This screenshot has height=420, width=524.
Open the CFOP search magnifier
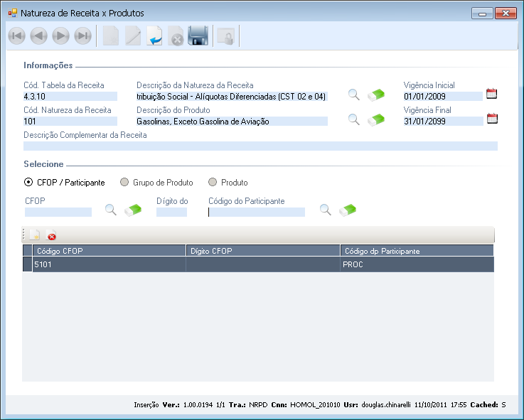point(111,210)
